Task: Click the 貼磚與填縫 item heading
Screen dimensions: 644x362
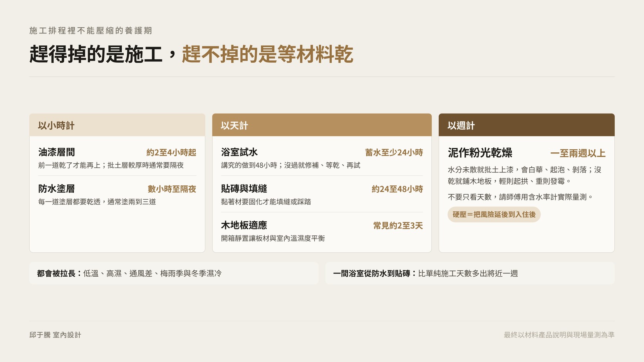Action: coord(244,189)
